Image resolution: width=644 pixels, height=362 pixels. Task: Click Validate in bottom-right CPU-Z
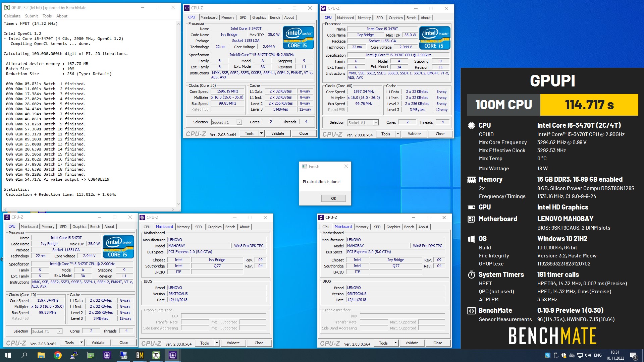coord(412,343)
